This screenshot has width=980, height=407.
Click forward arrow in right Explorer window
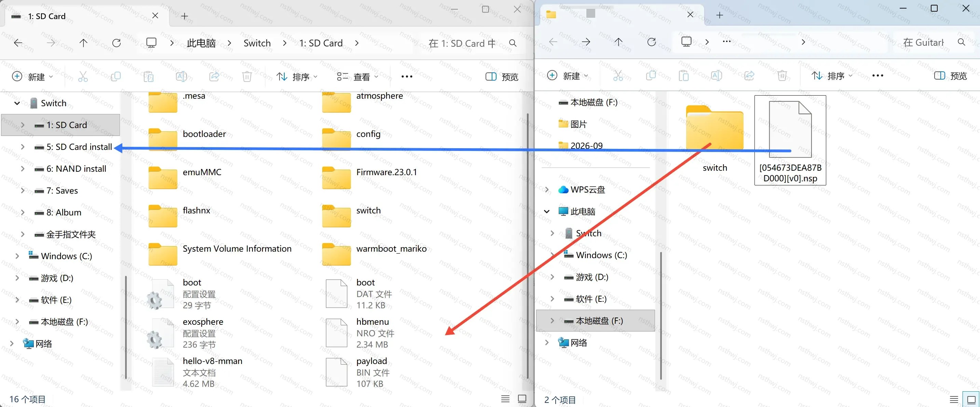[x=586, y=42]
